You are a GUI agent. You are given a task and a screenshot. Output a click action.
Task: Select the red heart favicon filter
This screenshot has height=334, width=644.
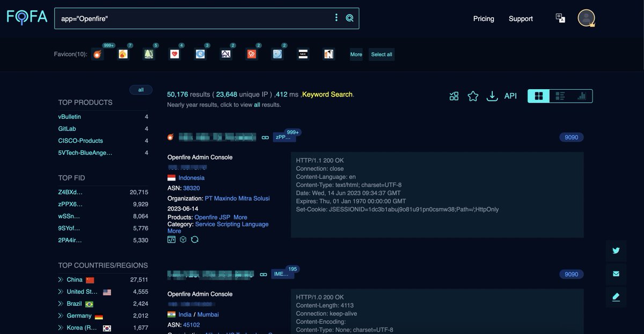click(x=174, y=54)
